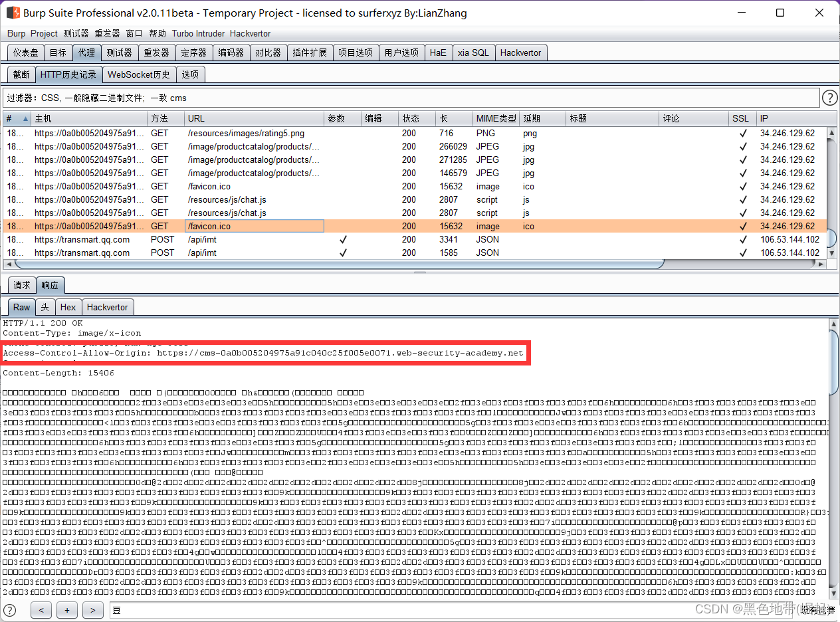This screenshot has width=840, height=622.
Task: Select the 头 response view tab
Action: coord(45,307)
